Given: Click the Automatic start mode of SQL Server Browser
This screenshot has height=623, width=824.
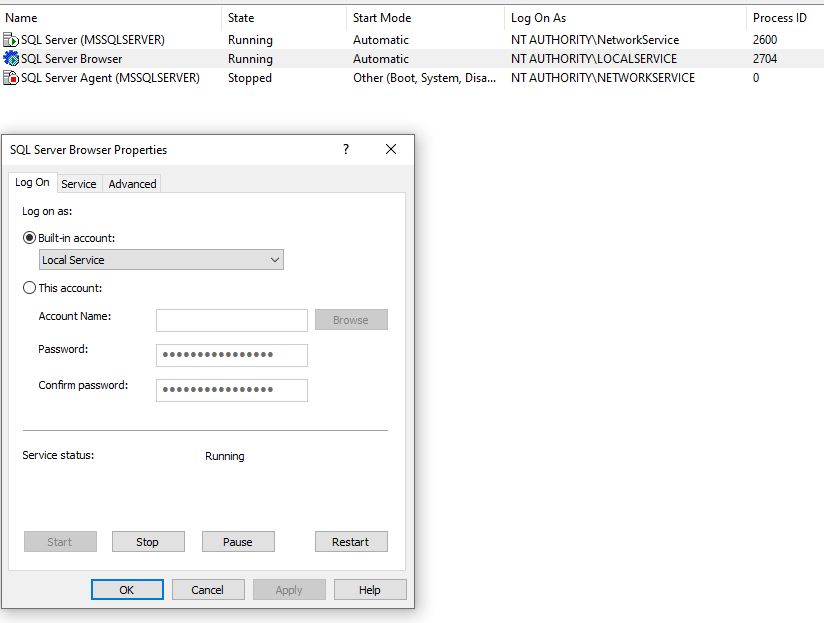Looking at the screenshot, I should (381, 59).
